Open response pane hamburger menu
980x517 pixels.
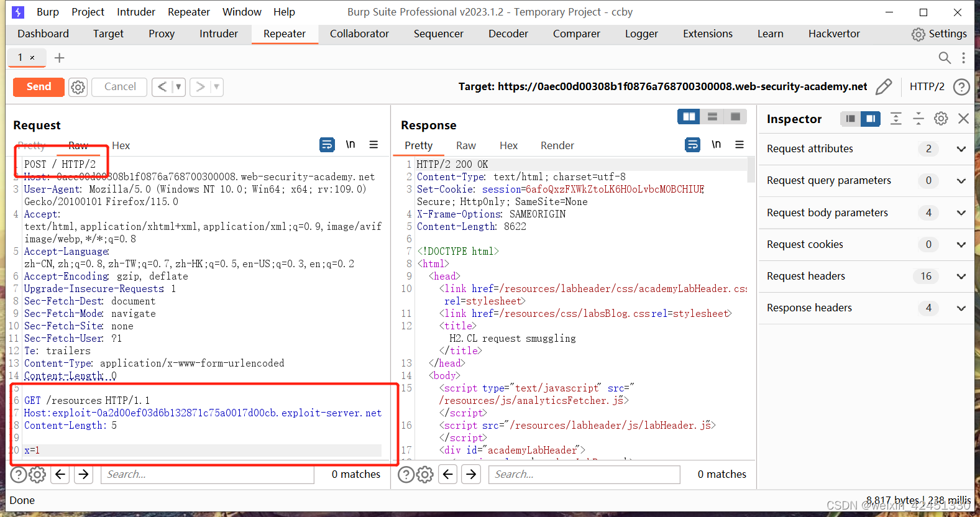(740, 145)
